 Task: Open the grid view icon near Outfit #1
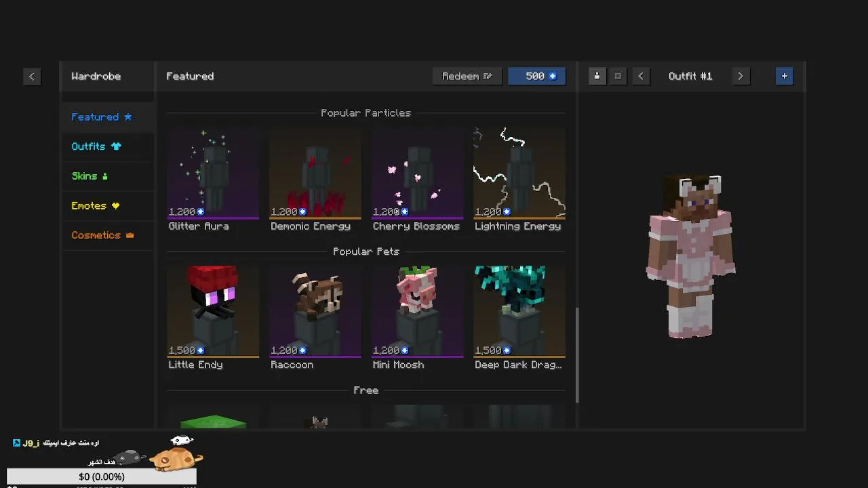pos(618,77)
